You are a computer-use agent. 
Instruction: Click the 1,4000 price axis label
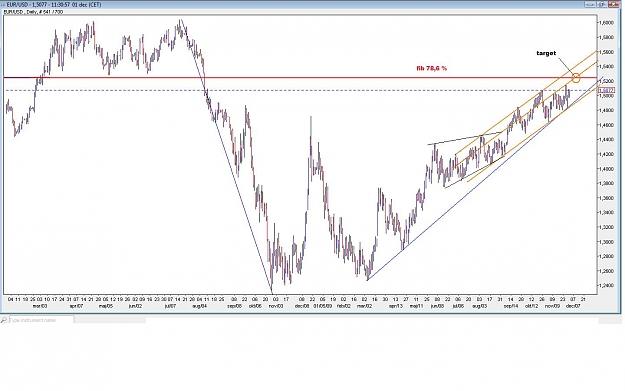coord(606,169)
